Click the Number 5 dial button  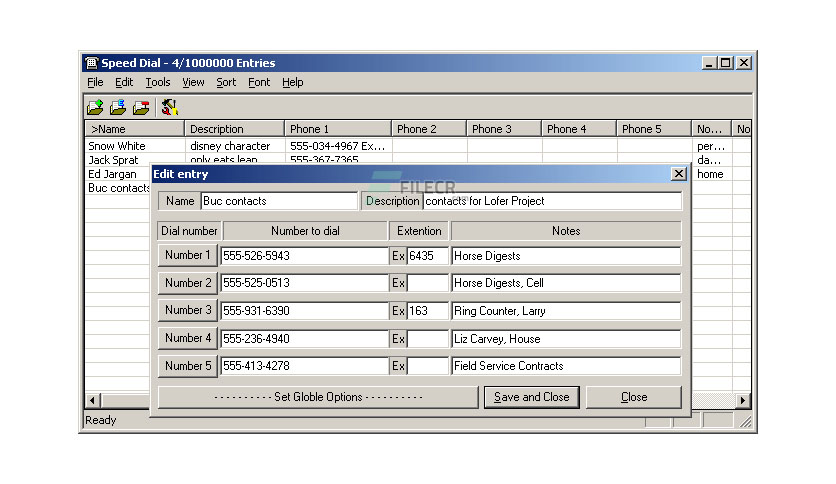188,366
